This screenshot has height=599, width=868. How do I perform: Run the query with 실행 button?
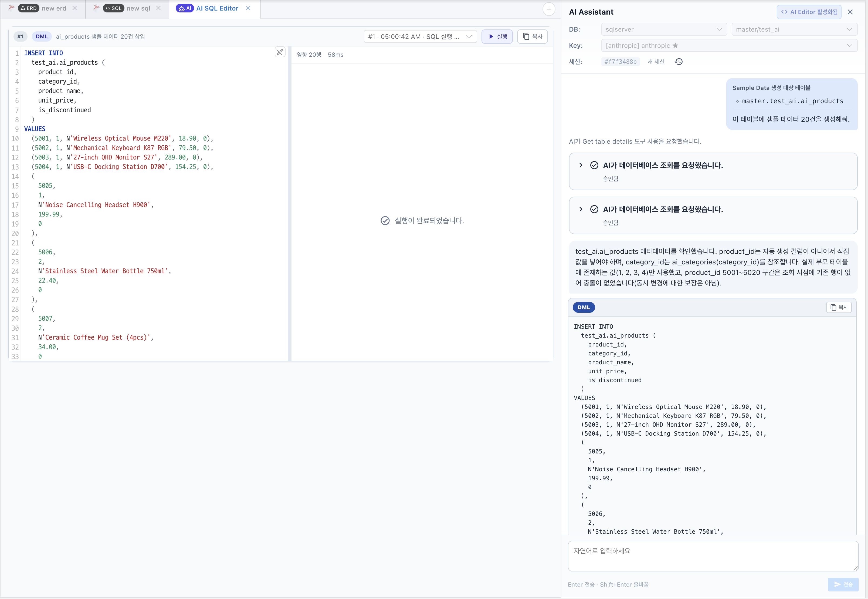tap(497, 36)
